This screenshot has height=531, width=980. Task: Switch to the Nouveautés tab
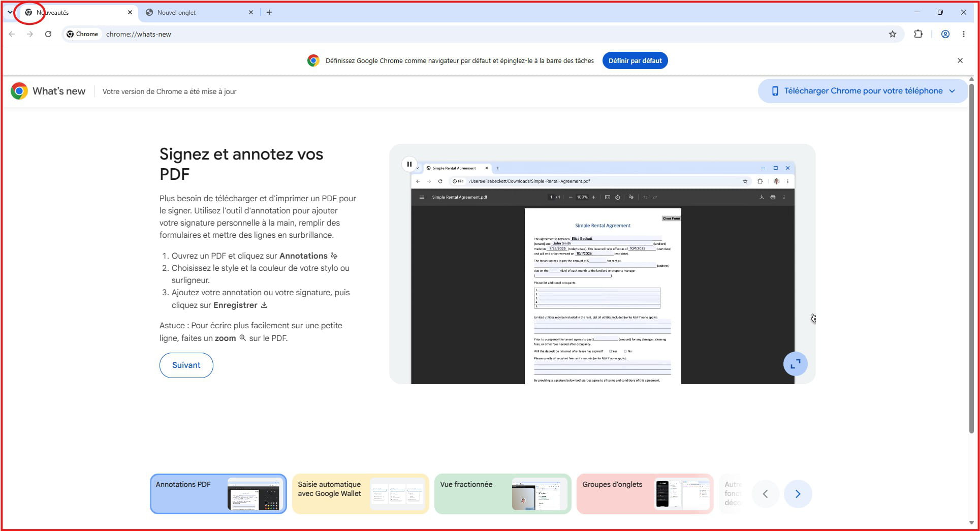tap(79, 12)
